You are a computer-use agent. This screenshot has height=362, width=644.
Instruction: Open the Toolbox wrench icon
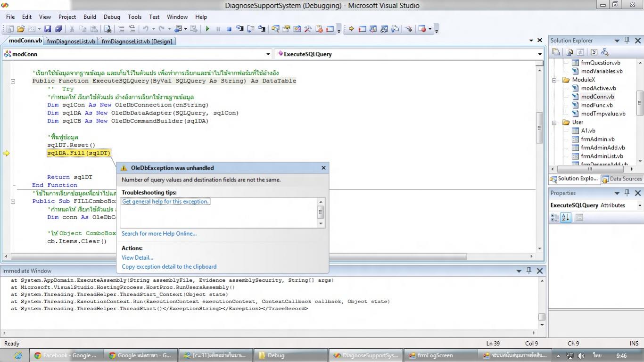308,29
